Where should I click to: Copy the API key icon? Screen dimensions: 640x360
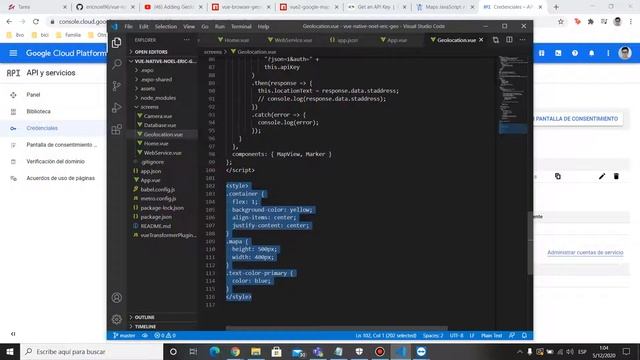pos(558,176)
